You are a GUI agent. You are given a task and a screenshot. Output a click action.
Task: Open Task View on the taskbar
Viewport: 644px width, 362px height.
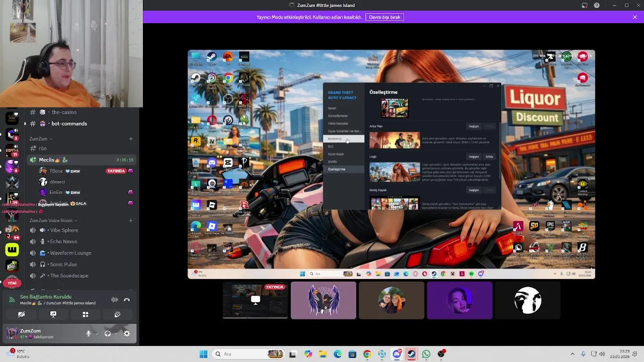(x=293, y=354)
